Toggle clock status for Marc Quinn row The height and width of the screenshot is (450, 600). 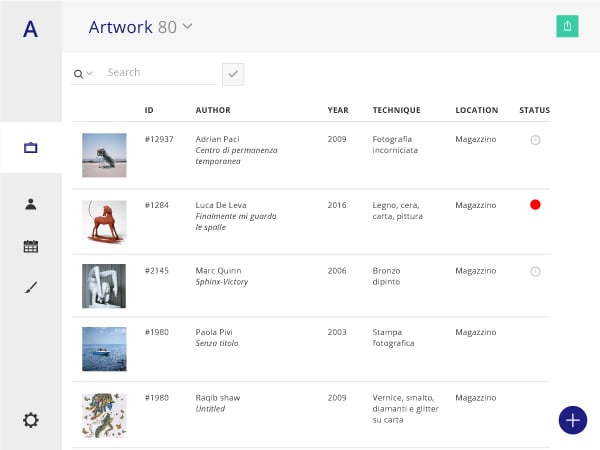pyautogui.click(x=535, y=271)
